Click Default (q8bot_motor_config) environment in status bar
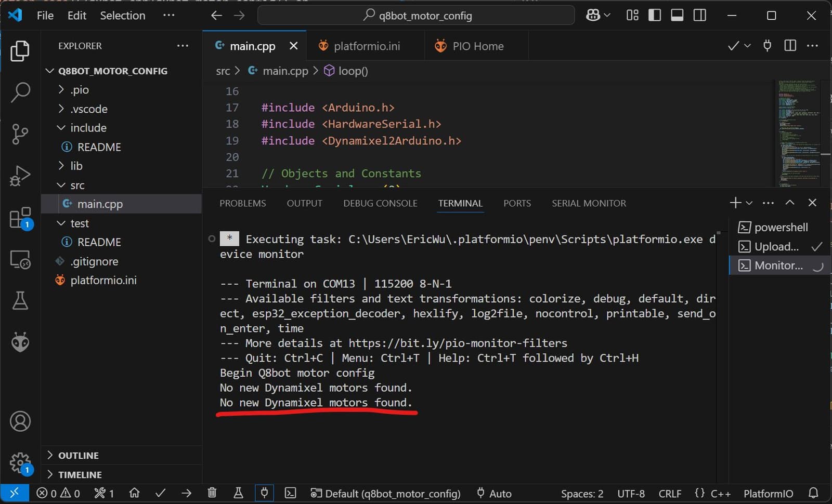The image size is (832, 504). (385, 494)
